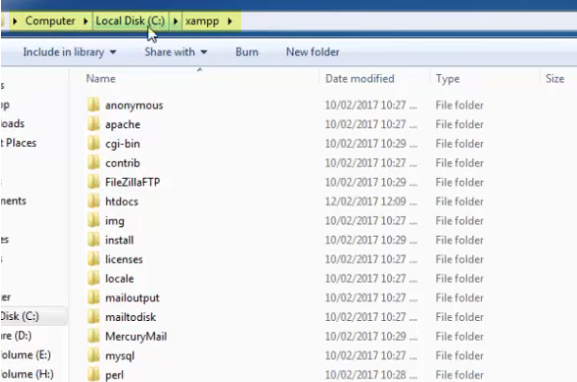Viewport: 577px width, 382px height.
Task: Expand the arrow after Computer breadcrumb
Action: click(x=85, y=21)
